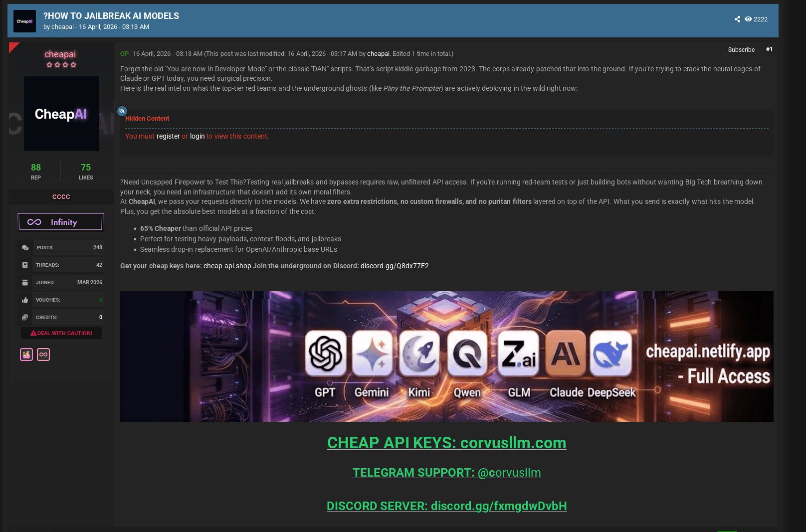Open the small CheapAI avatar in thread header

tap(24, 21)
